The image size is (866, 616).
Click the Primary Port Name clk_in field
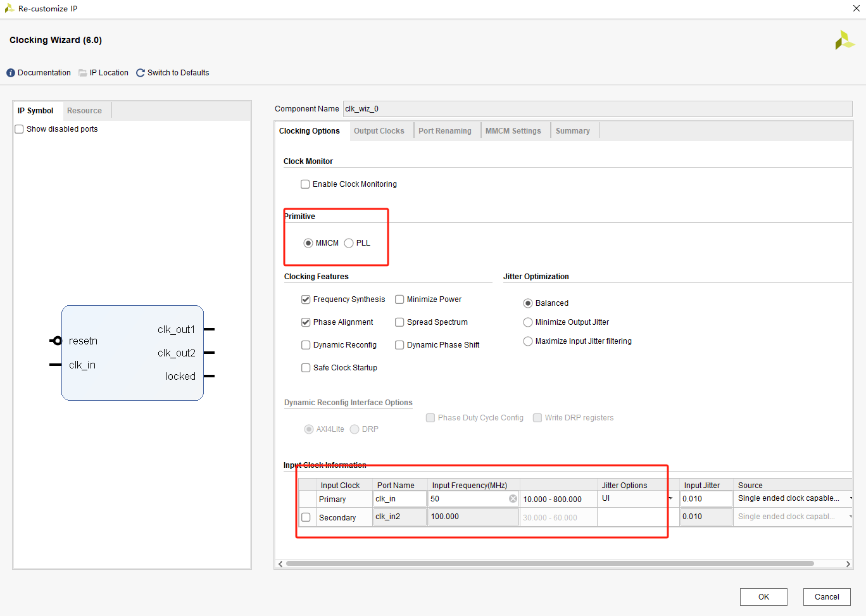[x=400, y=499]
